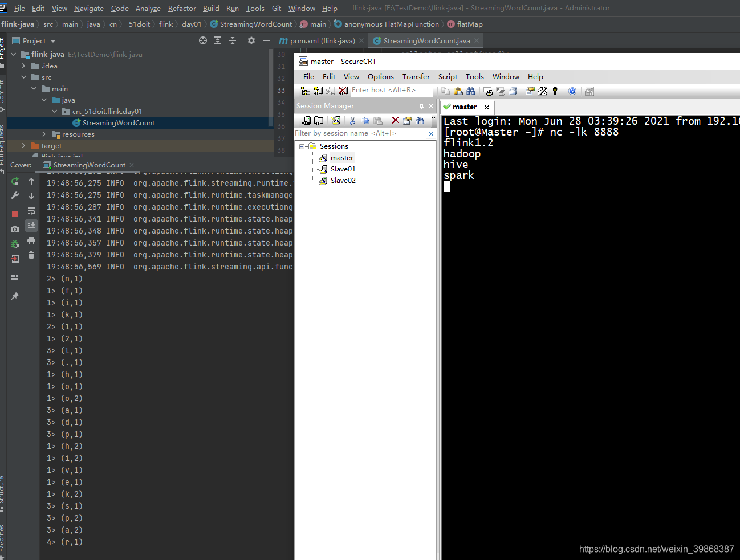Find text in terminal with binoculars icon
The image size is (740, 560).
(470, 91)
